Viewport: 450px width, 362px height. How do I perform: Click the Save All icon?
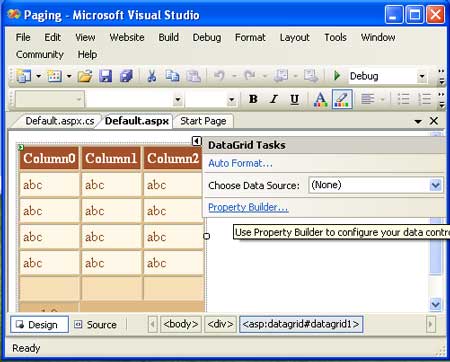pyautogui.click(x=126, y=76)
